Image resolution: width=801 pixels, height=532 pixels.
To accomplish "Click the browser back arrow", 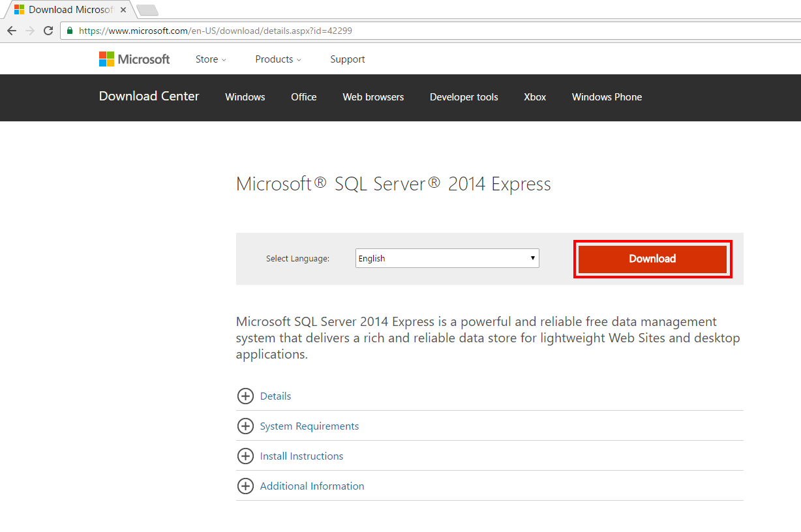I will tap(11, 30).
